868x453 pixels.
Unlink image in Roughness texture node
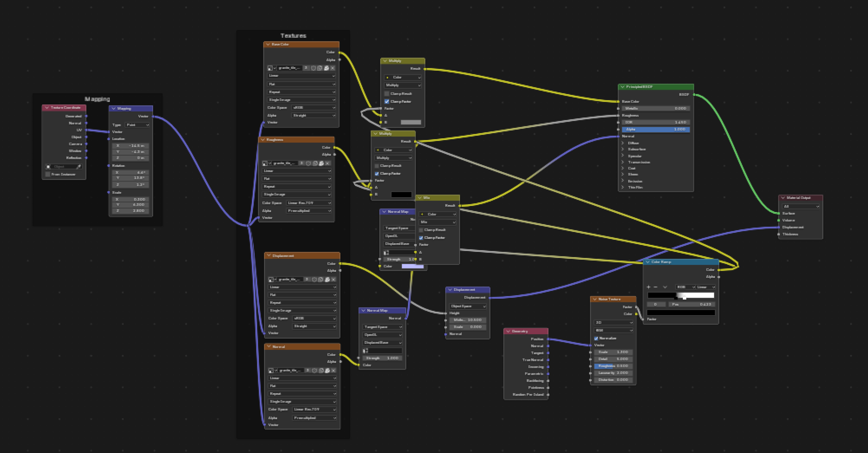pos(327,163)
